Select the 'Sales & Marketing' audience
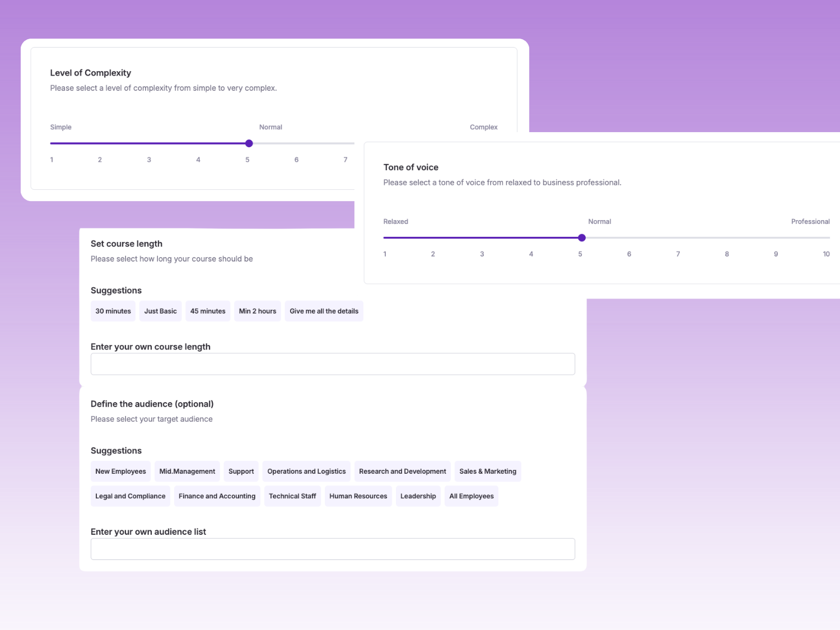The width and height of the screenshot is (840, 630). (x=488, y=472)
